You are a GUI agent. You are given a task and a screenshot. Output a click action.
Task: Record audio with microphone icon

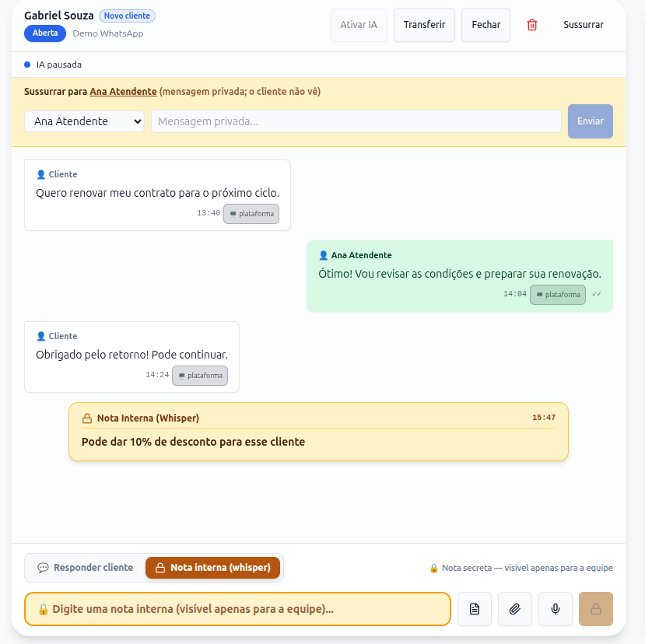(x=556, y=609)
